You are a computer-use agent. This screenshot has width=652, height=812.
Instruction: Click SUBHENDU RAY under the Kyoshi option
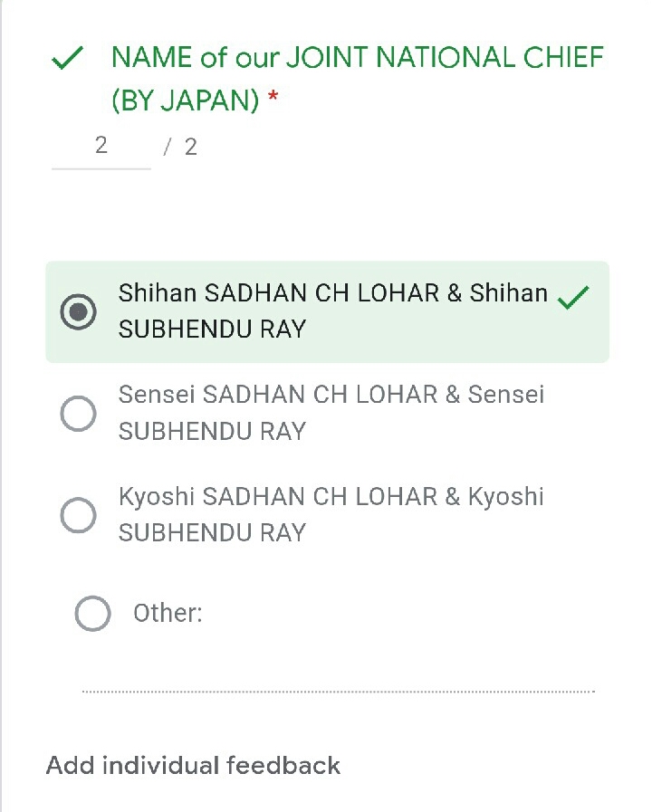coord(212,532)
